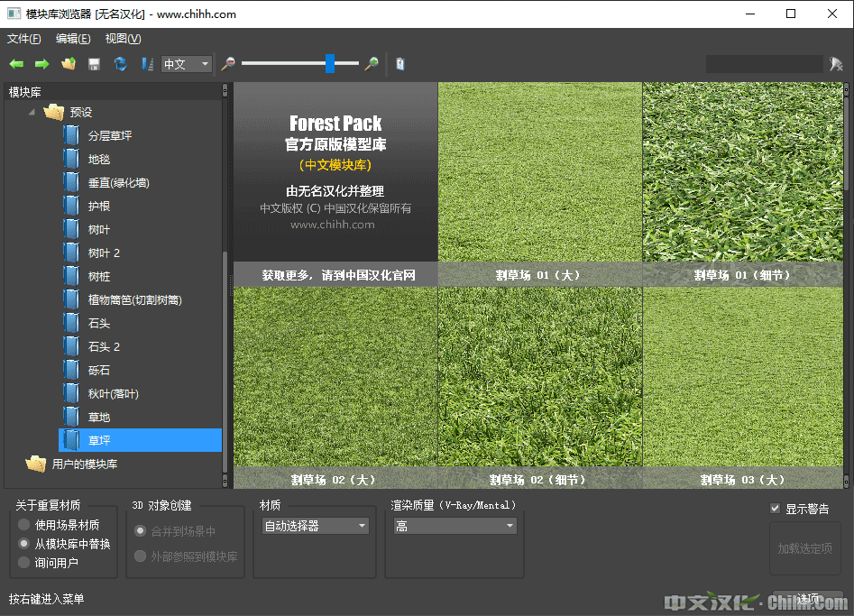Click the 加载选定项 button

click(804, 548)
